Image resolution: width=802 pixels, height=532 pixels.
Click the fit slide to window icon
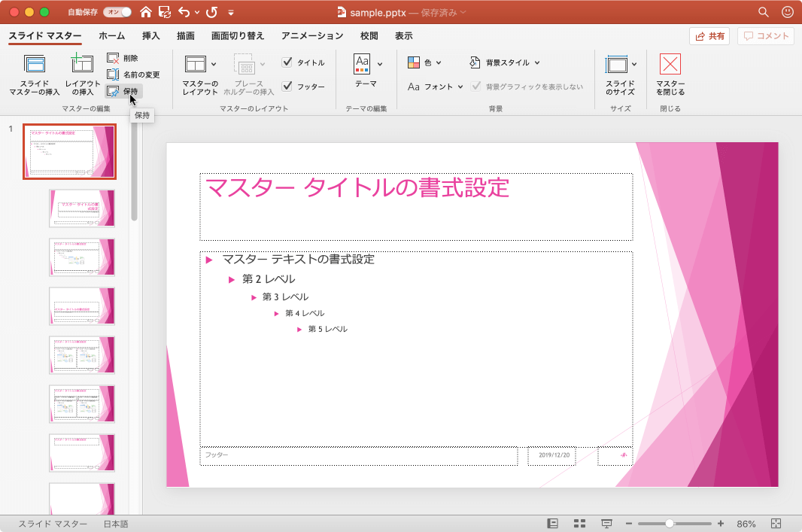tap(776, 524)
